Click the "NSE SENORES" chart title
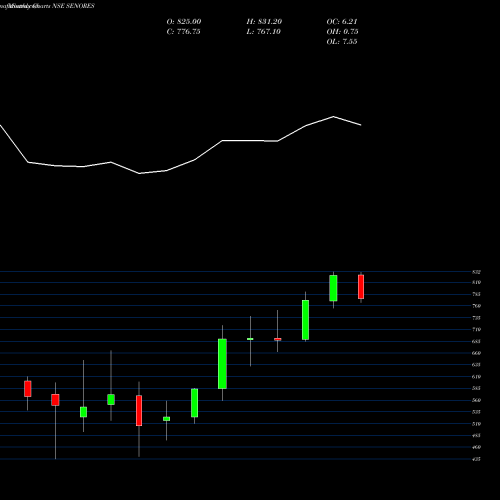The width and height of the screenshot is (500, 500). [74, 6]
